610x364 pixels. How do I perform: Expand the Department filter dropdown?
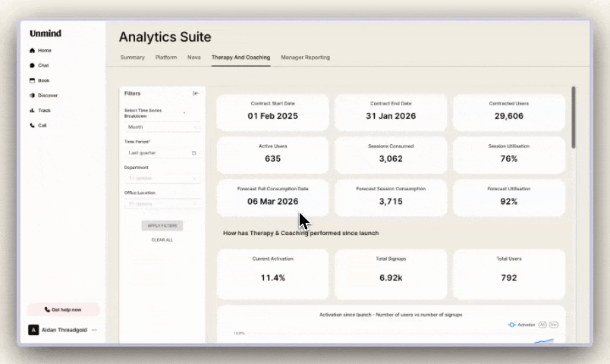pyautogui.click(x=162, y=178)
